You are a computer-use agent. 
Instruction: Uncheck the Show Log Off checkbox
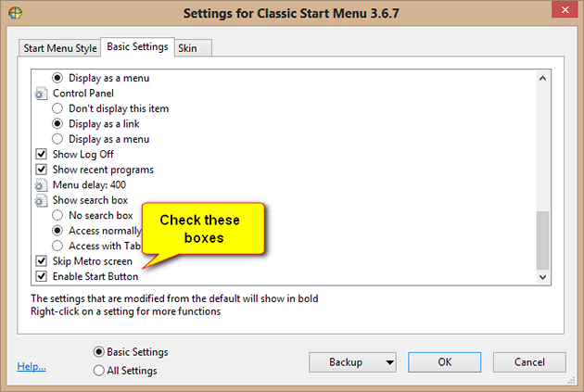(x=41, y=154)
